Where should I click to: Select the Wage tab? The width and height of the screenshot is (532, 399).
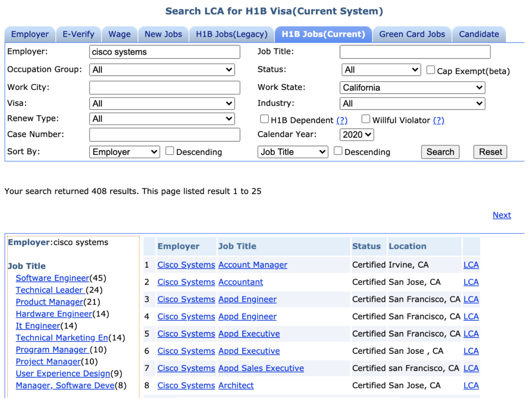tap(120, 34)
